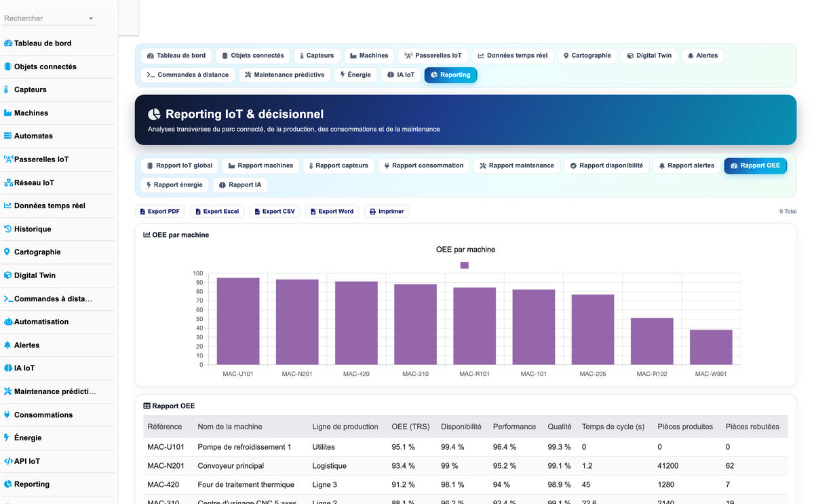Show the Rapport énergie report

pyautogui.click(x=174, y=185)
